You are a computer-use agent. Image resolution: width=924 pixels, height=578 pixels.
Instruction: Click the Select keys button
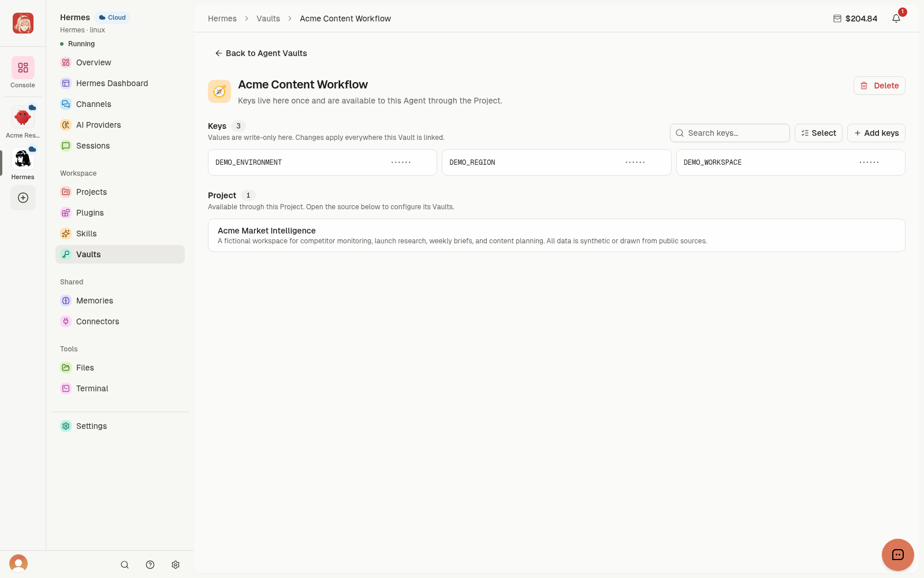818,133
